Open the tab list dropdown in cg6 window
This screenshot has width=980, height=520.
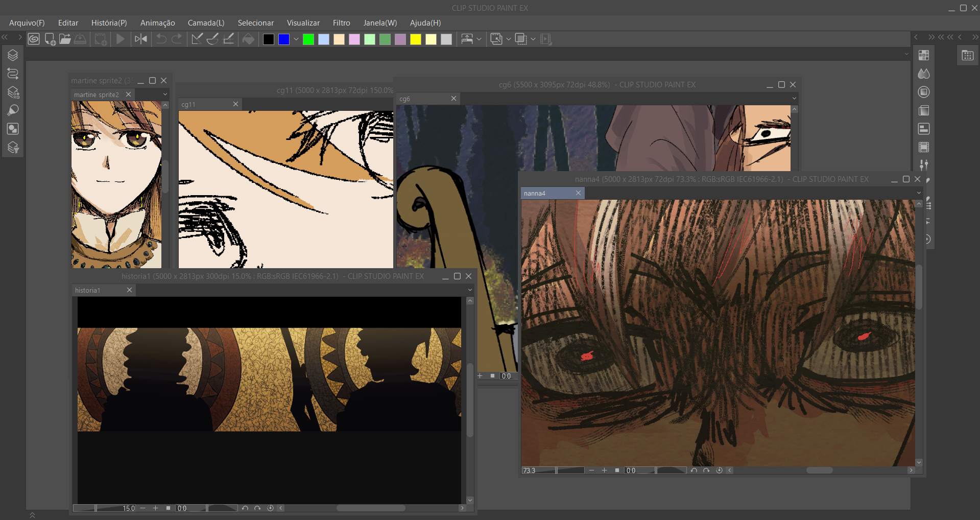click(x=794, y=99)
